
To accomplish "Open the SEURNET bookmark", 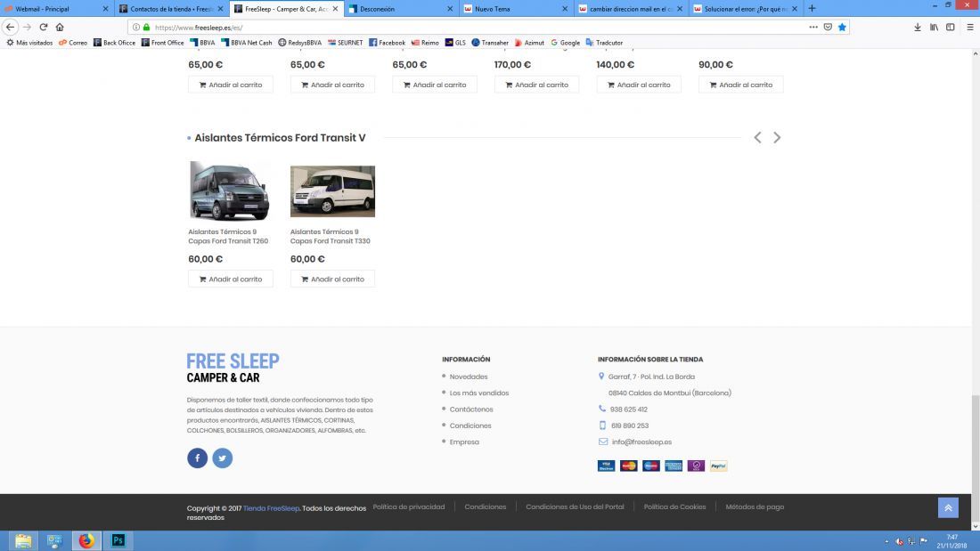I will pyautogui.click(x=345, y=43).
